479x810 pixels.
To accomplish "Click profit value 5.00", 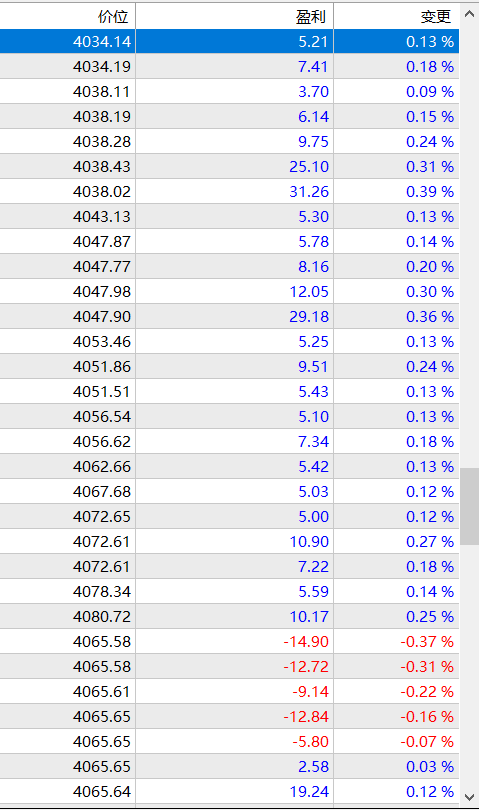I will [313, 517].
